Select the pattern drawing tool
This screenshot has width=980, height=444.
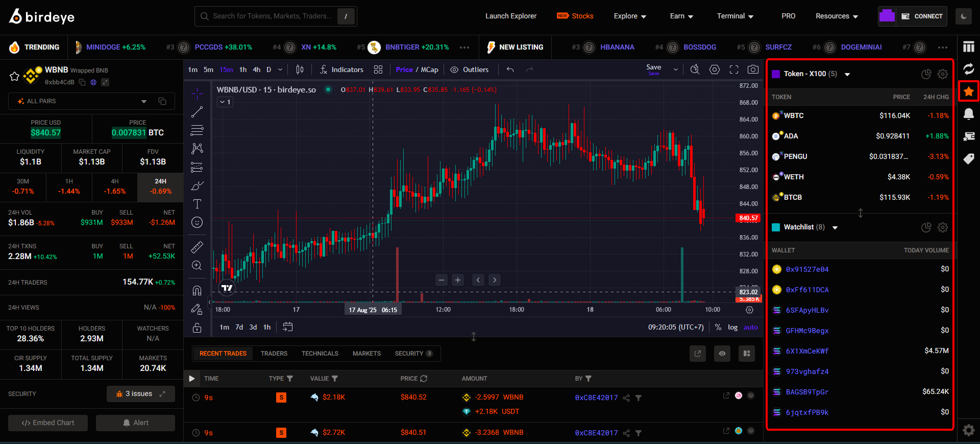click(197, 149)
